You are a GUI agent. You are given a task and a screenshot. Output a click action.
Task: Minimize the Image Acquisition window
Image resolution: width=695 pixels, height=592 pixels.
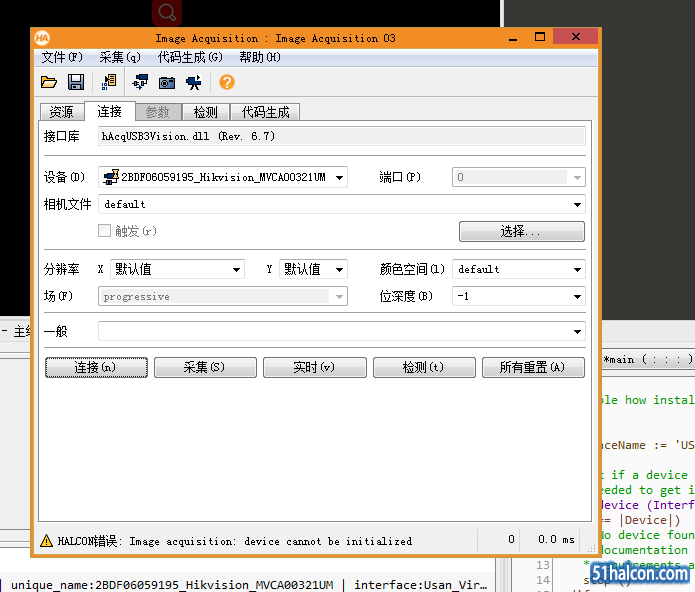[513, 37]
